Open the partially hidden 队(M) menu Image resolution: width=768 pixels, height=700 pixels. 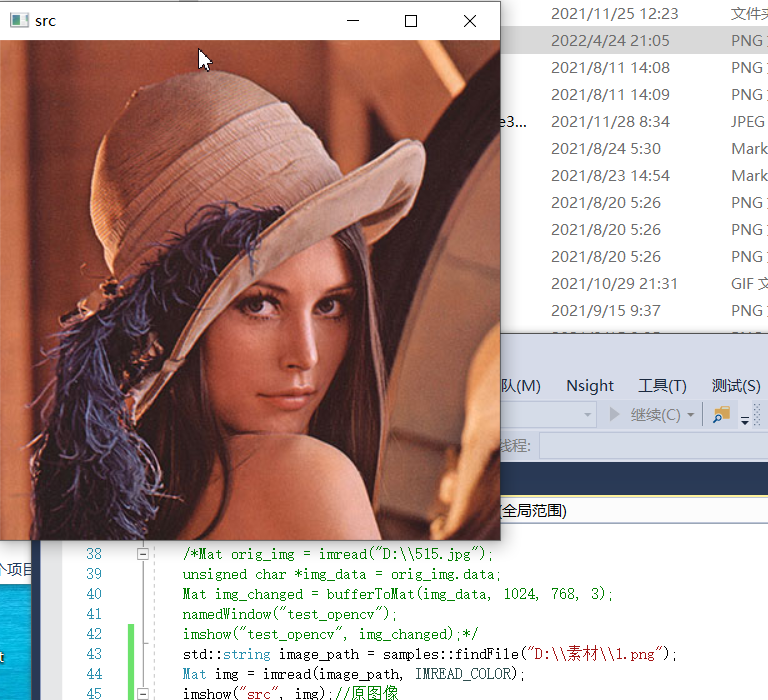point(520,386)
